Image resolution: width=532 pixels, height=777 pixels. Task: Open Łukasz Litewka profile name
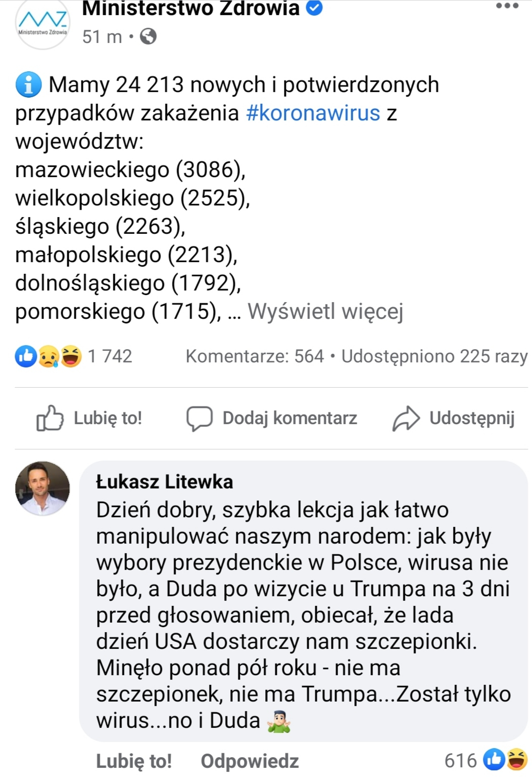[x=165, y=482]
